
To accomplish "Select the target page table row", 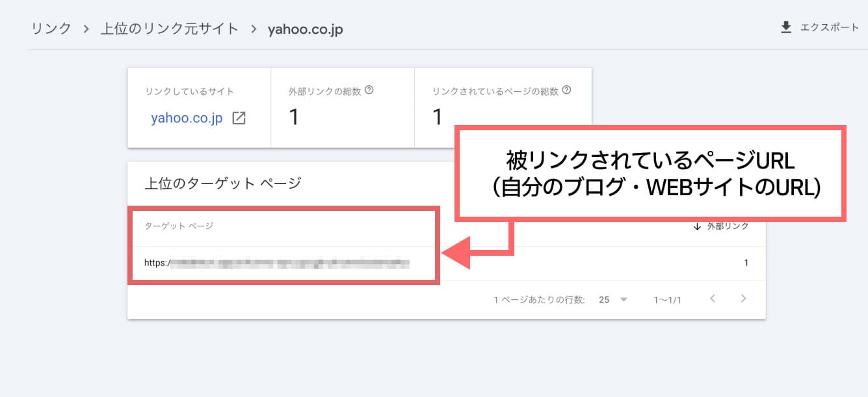I will [390, 263].
